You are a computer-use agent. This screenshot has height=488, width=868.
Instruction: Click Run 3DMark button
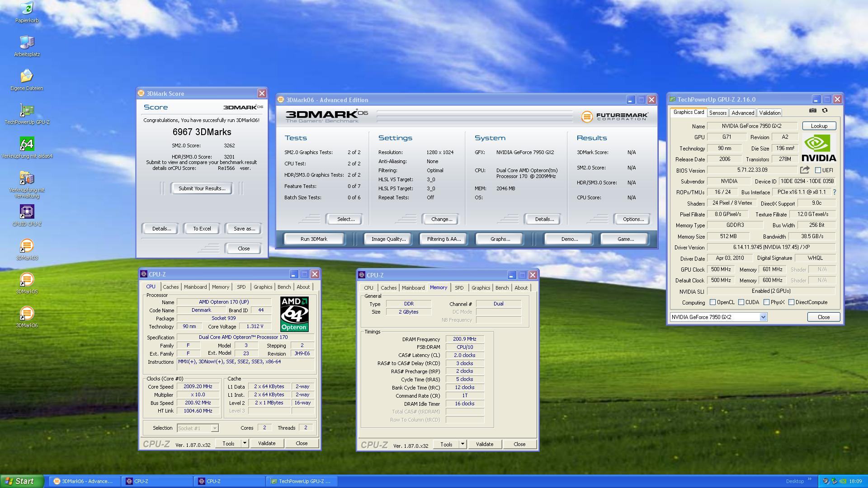point(314,239)
